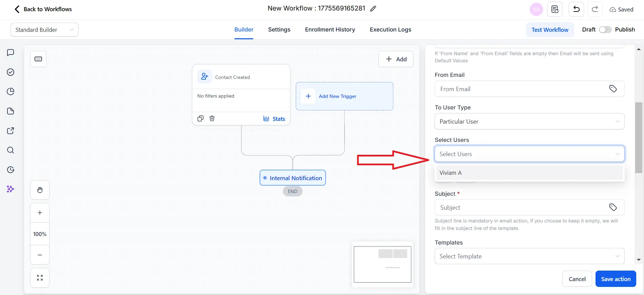Zoom in on canvas

point(40,213)
